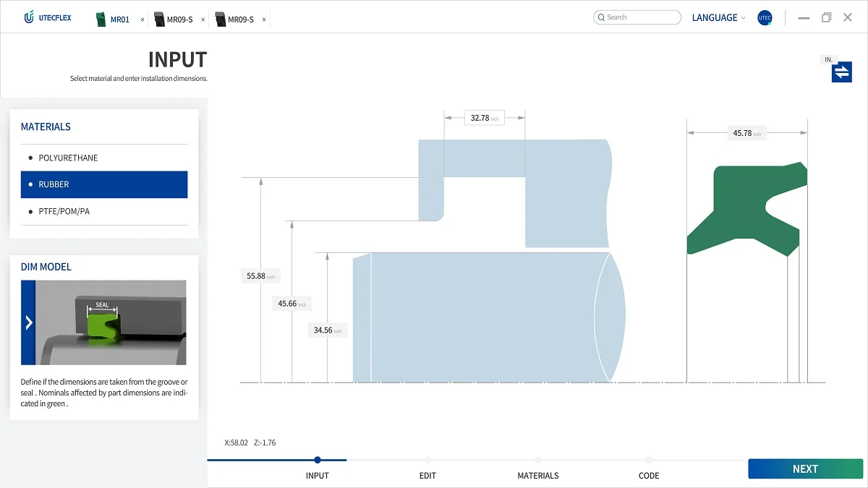
Task: Click the unit swap arrows icon
Action: click(841, 72)
